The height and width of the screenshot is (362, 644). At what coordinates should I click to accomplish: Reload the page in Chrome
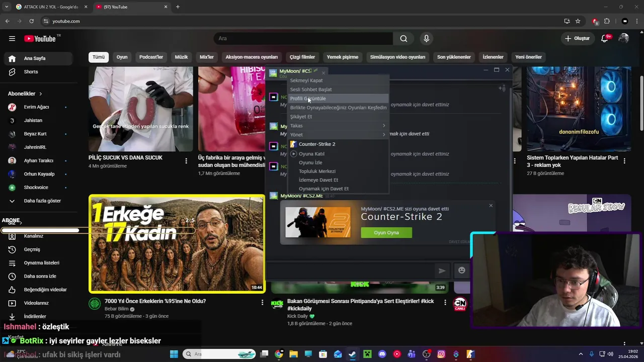[x=31, y=21]
